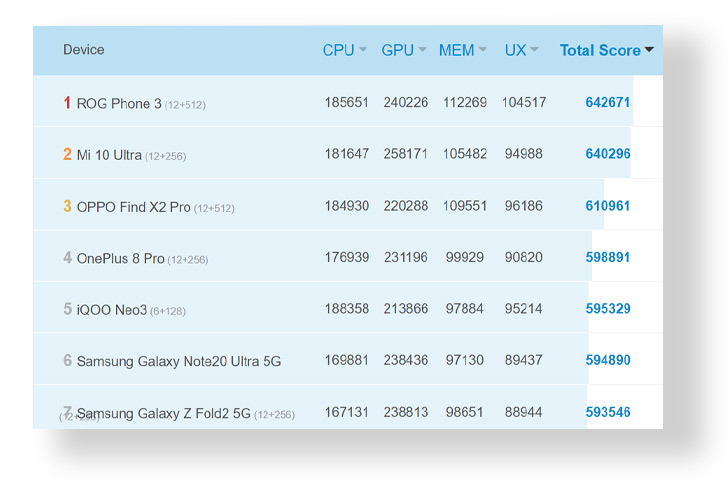This screenshot has width=728, height=494.
Task: Click Z Fold2 UX score 88944
Action: click(x=524, y=412)
